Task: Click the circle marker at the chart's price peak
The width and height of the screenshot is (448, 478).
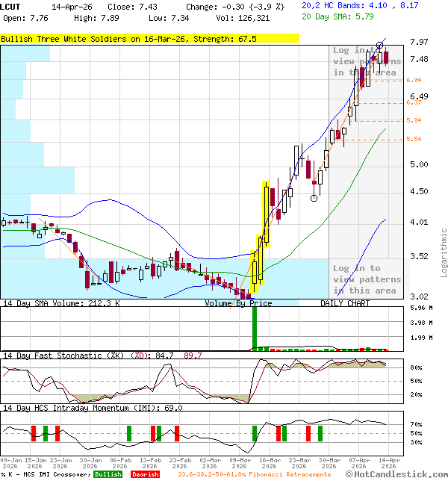Action: [382, 45]
